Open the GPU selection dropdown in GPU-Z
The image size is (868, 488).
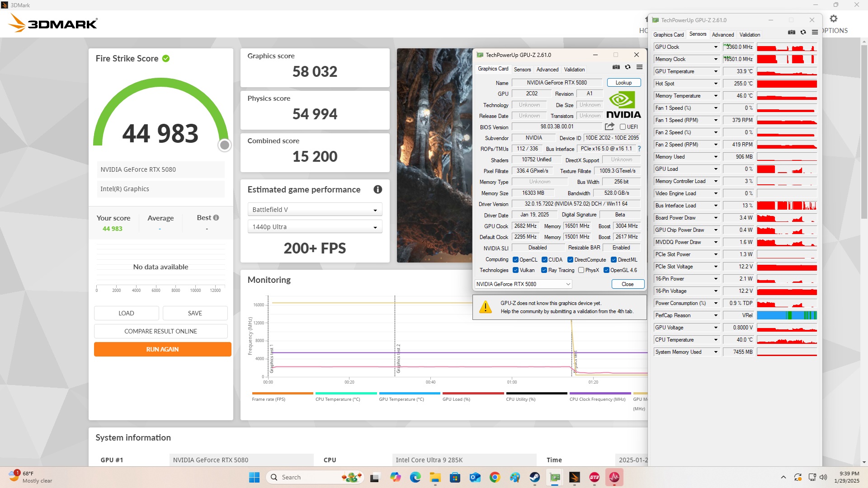[x=524, y=284]
